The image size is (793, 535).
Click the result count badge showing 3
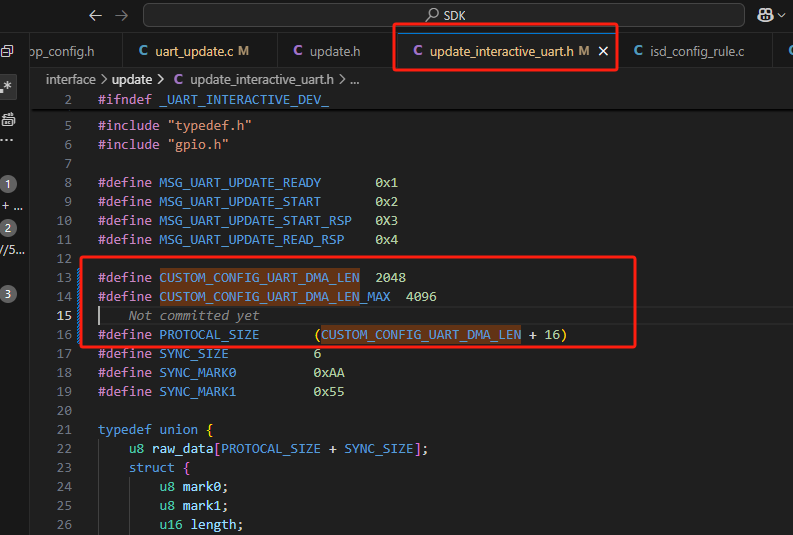[x=8, y=294]
